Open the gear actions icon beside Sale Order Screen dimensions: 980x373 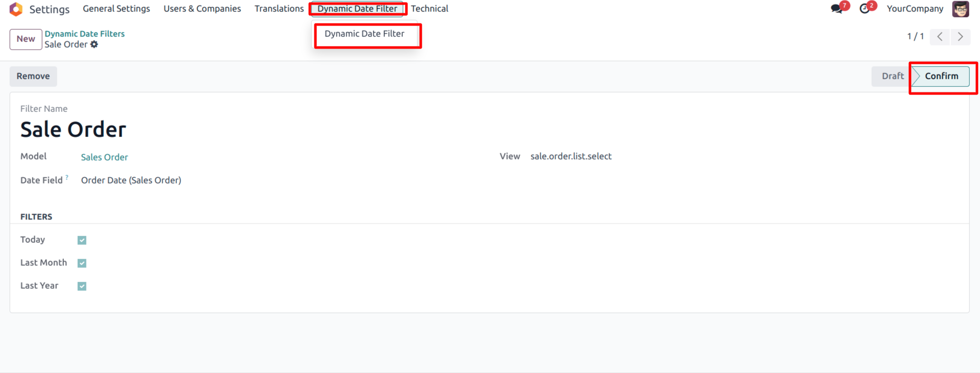point(94,44)
